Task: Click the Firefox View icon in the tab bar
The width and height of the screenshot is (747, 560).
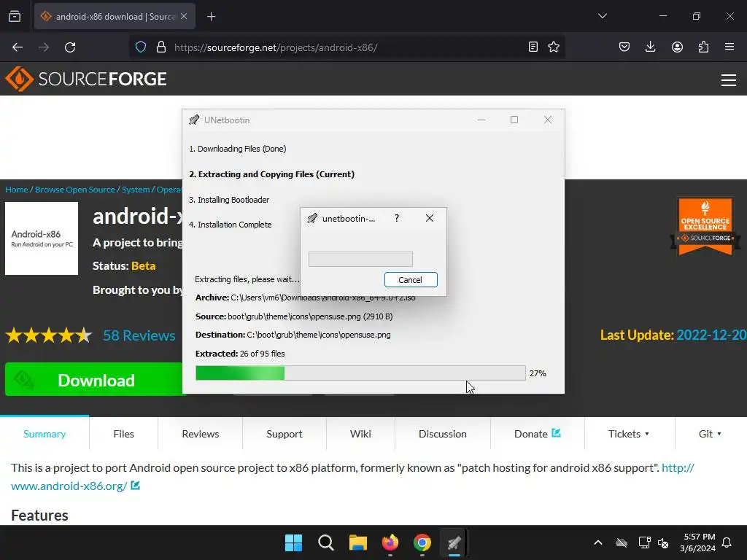Action: point(15,17)
